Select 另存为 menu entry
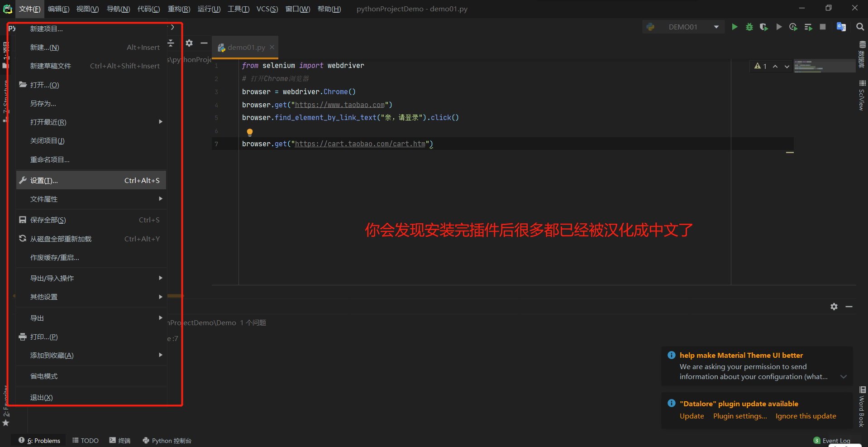Viewport: 868px width, 447px height. [x=91, y=103]
